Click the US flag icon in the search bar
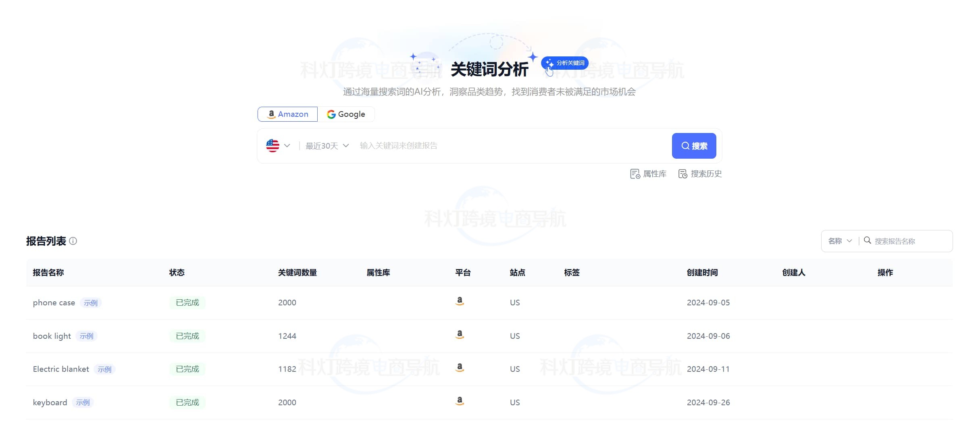Screen dimensions: 980x427 coord(273,145)
